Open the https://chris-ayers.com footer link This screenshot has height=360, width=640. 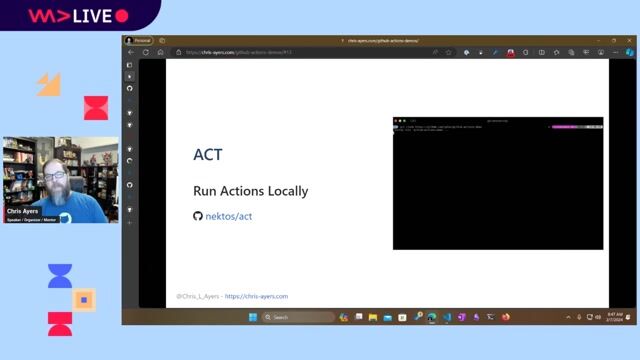256,296
